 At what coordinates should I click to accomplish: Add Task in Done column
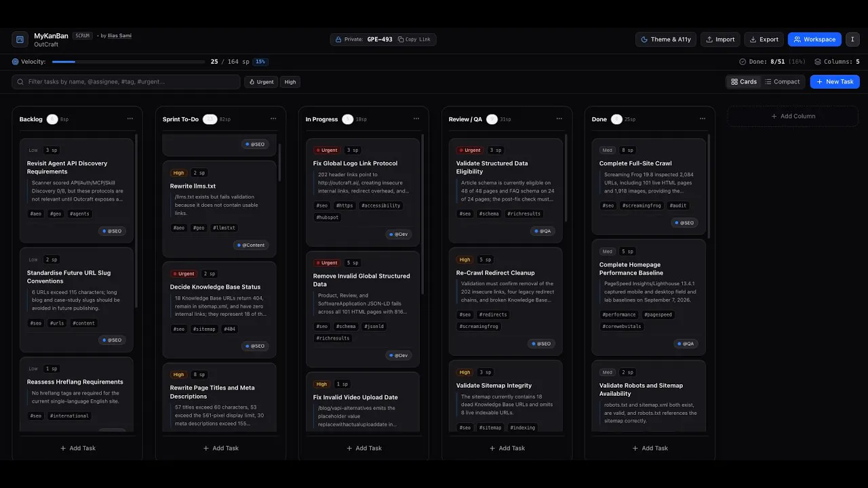coord(650,448)
